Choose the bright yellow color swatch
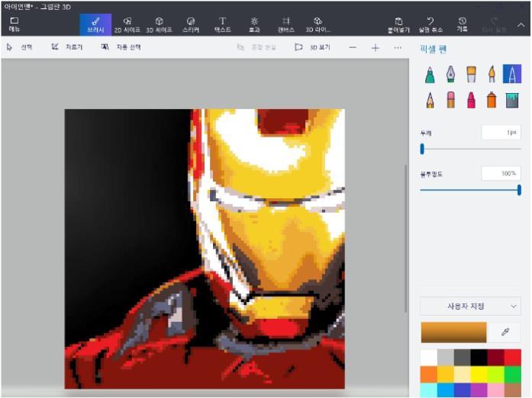Image resolution: width=532 pixels, height=398 pixels. pyautogui.click(x=479, y=374)
